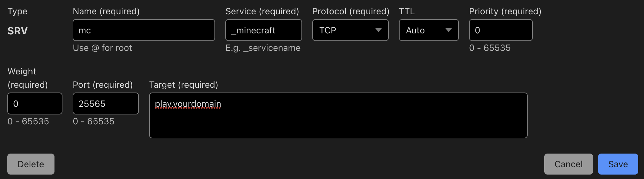The width and height of the screenshot is (644, 179).
Task: Click the Port field showing 25565
Action: 105,104
